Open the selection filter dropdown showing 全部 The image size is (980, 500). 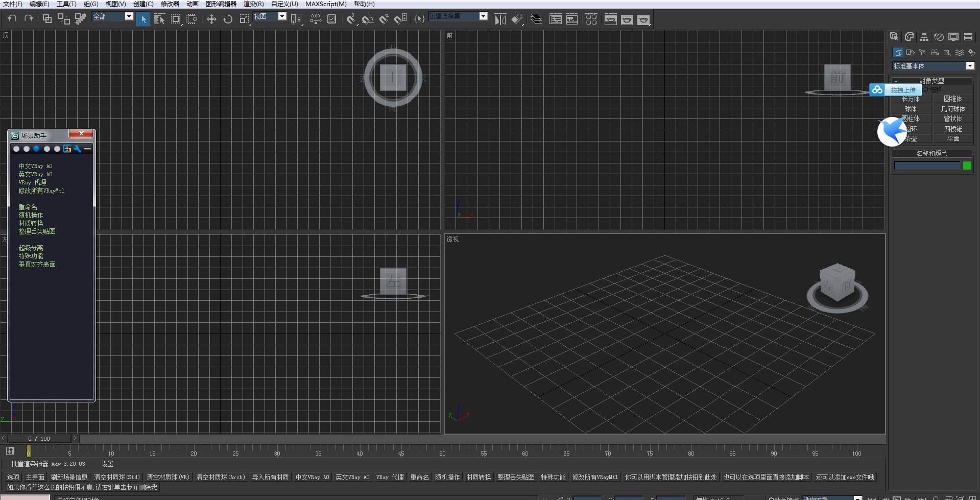(112, 16)
